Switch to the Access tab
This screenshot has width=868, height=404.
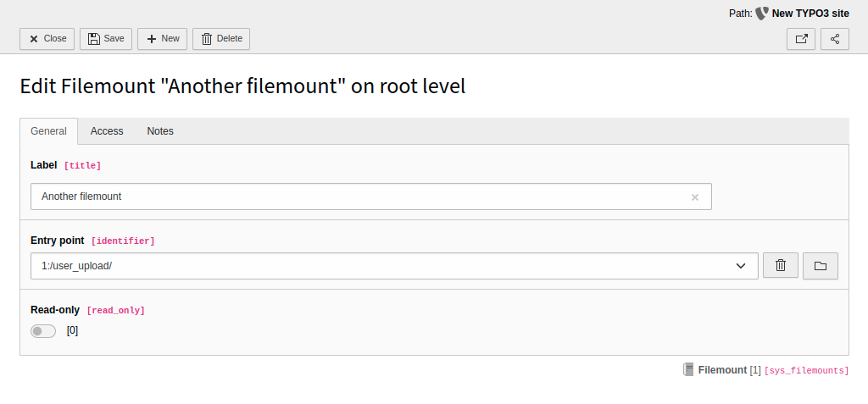(107, 131)
